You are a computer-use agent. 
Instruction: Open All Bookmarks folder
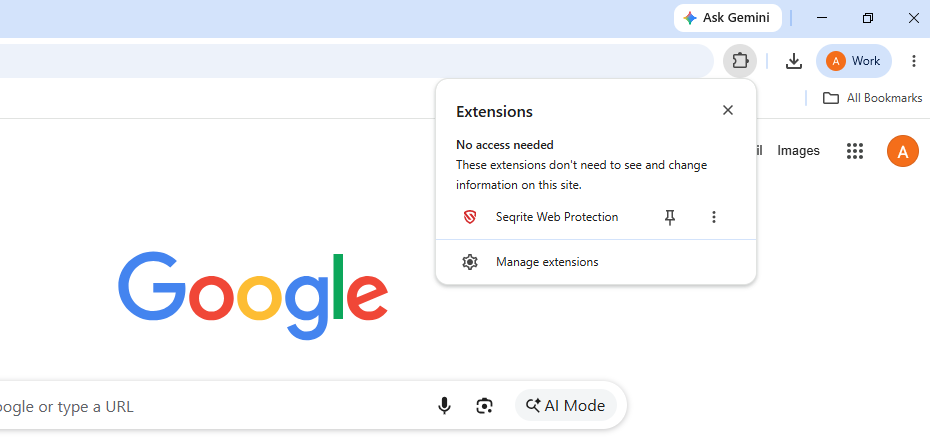coord(872,98)
